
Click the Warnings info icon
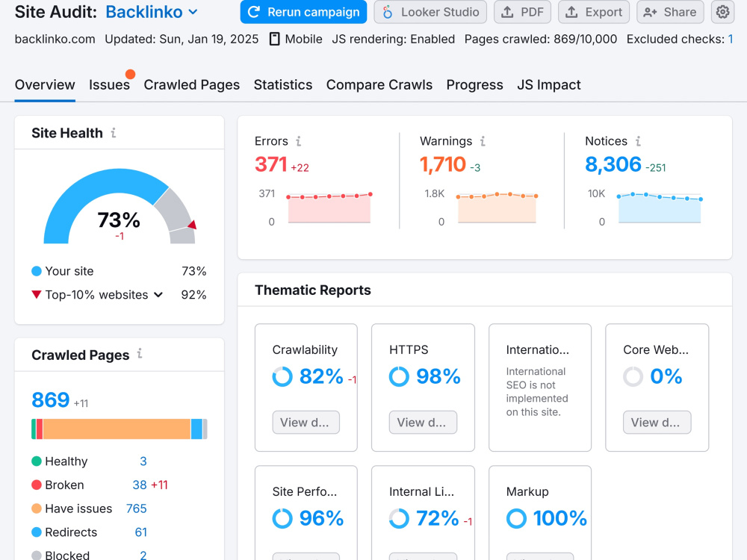point(483,141)
